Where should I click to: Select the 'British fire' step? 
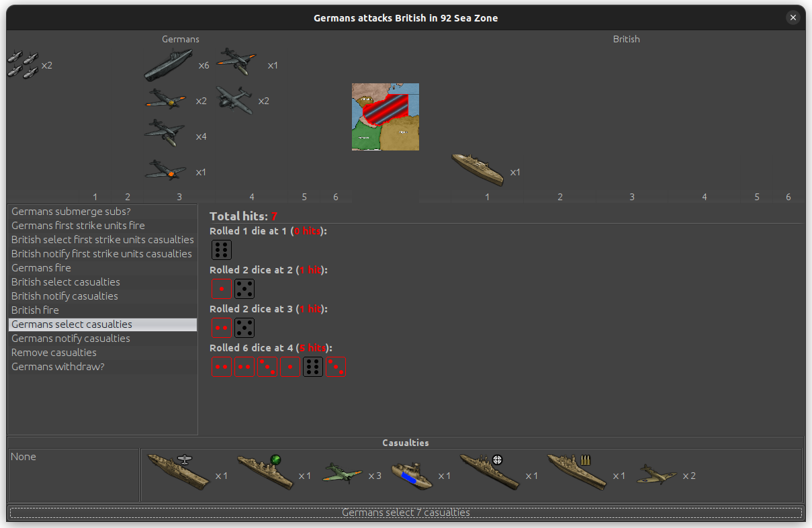(x=103, y=310)
